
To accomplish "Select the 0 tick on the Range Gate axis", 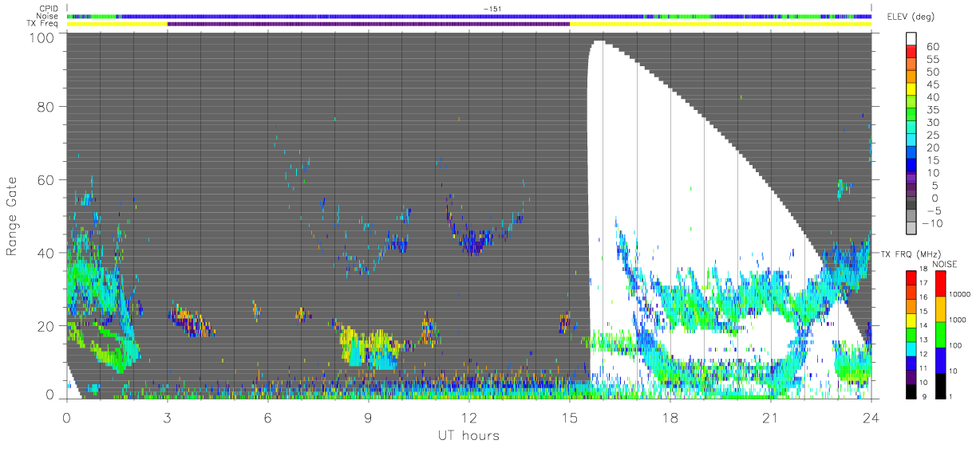I will tap(49, 395).
